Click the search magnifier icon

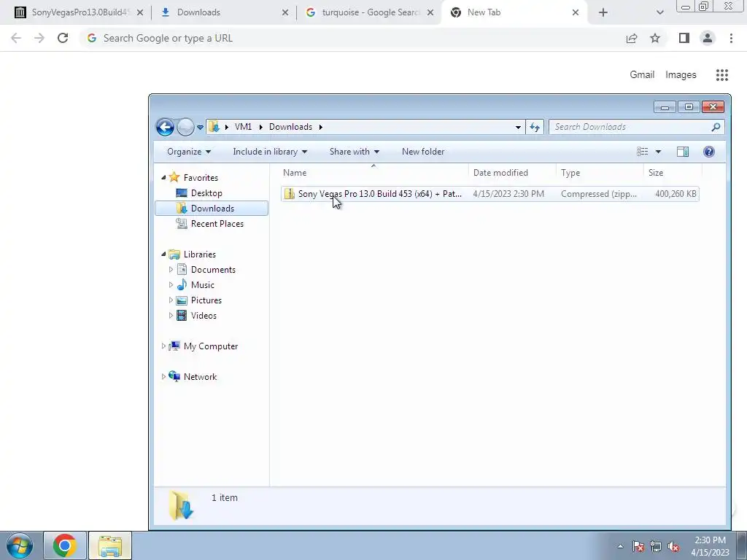(x=716, y=127)
